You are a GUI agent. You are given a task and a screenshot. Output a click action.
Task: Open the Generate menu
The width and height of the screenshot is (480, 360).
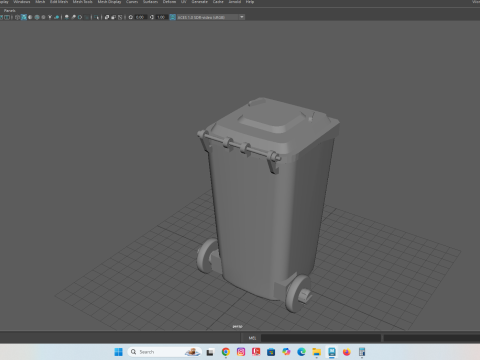click(200, 2)
